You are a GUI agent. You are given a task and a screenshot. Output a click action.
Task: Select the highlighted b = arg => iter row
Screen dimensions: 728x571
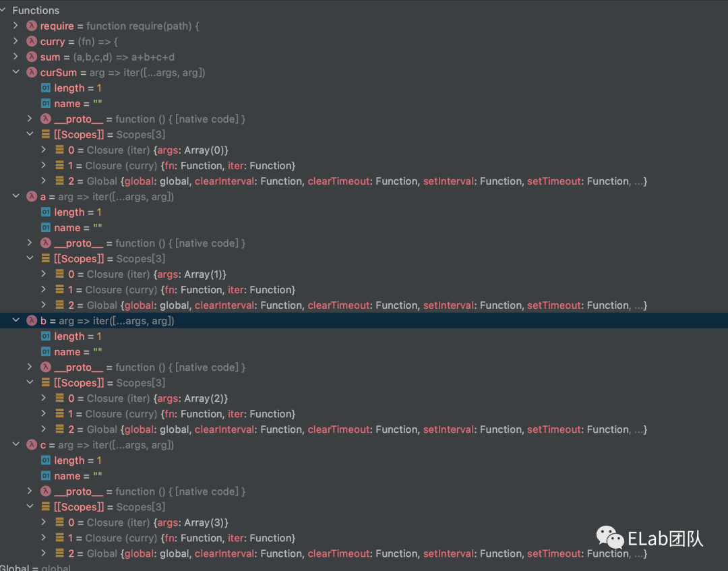click(x=364, y=321)
